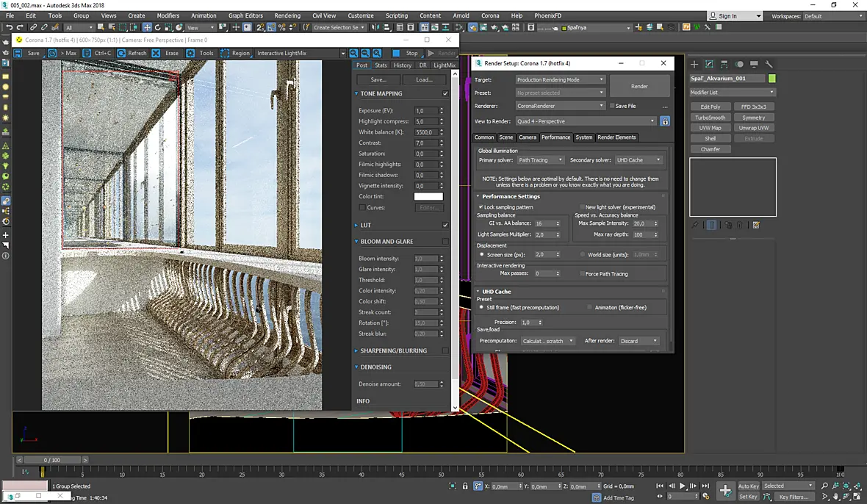Image resolution: width=867 pixels, height=504 pixels.
Task: Switch to the Camera tab in Render Setup
Action: point(527,137)
